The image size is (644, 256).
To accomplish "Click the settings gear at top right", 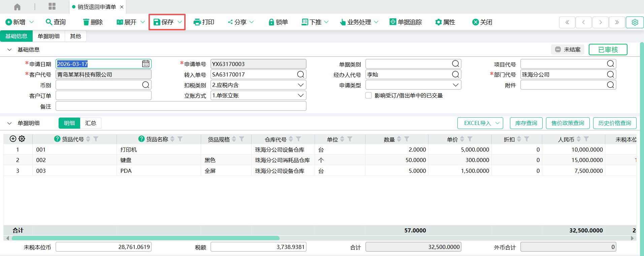I will point(635,22).
